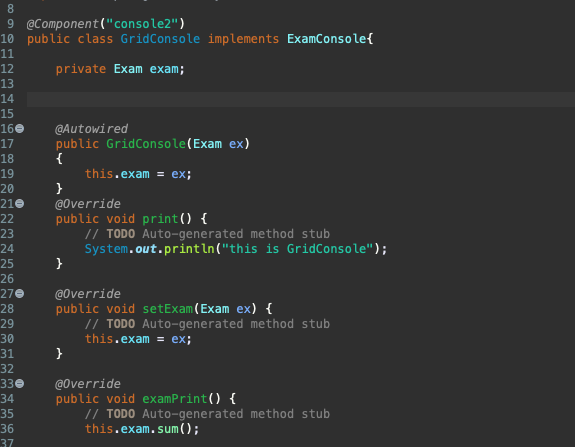Click the "console2" string literal

[142, 24]
